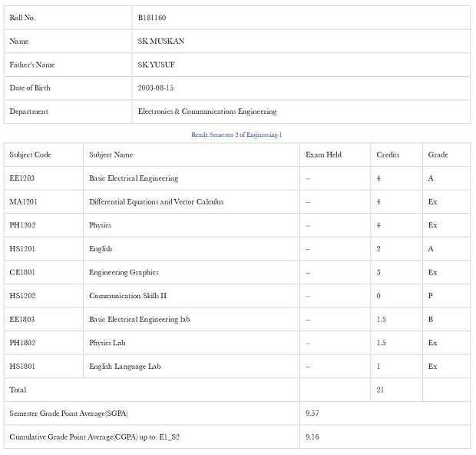Click the Credits column header
Viewport: 476px width, 455px height.
(388, 155)
